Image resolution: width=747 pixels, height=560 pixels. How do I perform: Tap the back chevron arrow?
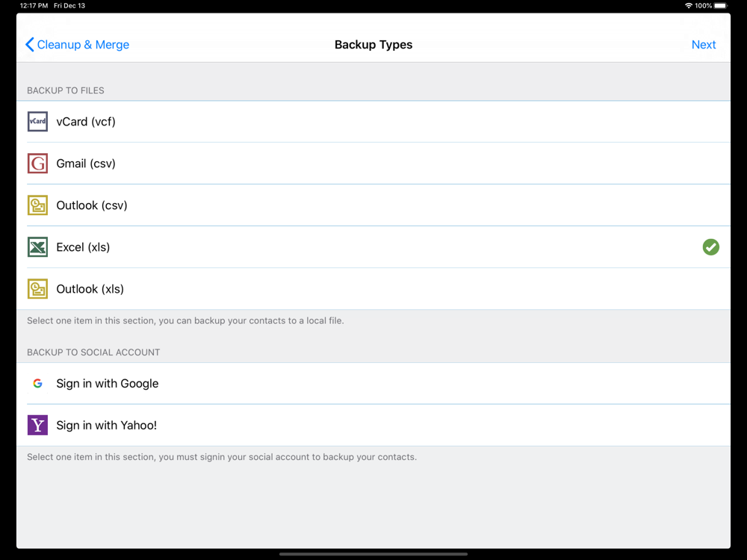click(x=30, y=45)
